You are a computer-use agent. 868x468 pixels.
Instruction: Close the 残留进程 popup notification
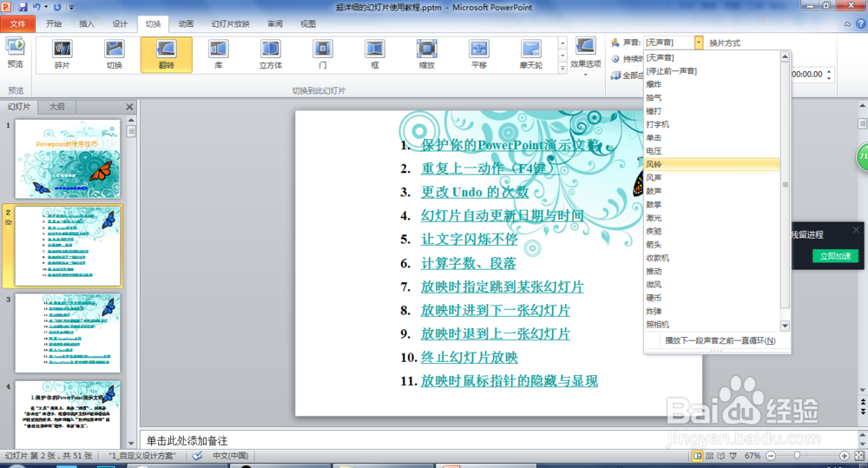[856, 229]
